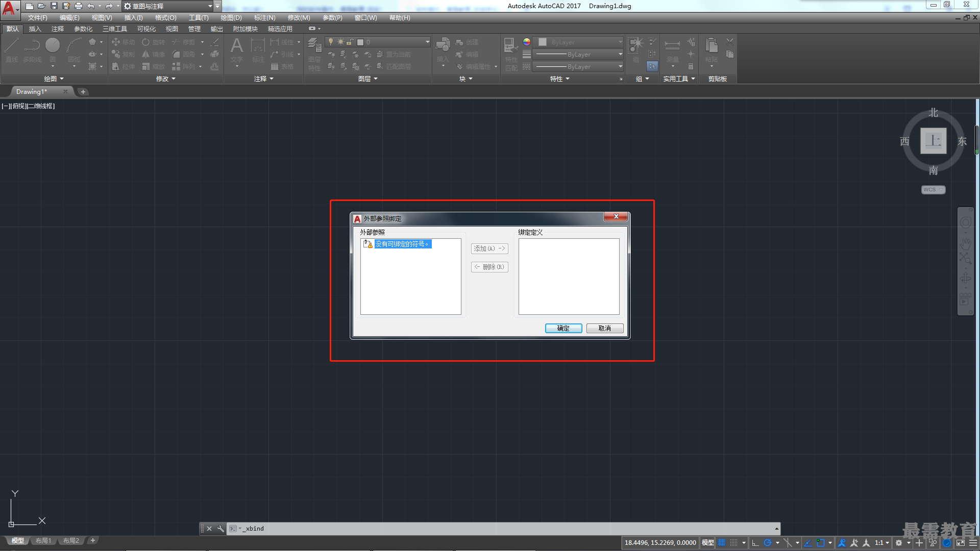This screenshot has width=980, height=551.
Task: Toggle annotation visibility icon in status bar
Action: [842, 543]
